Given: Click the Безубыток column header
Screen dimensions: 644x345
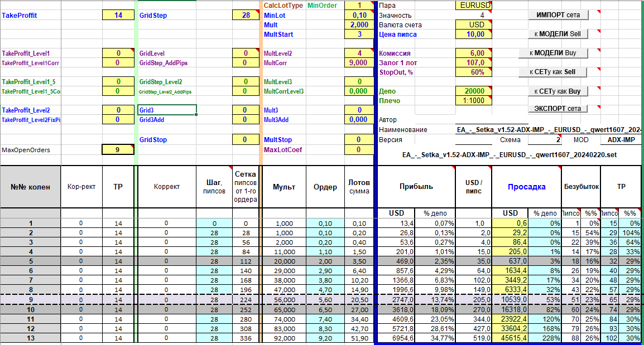Looking at the screenshot, I should point(581,187).
